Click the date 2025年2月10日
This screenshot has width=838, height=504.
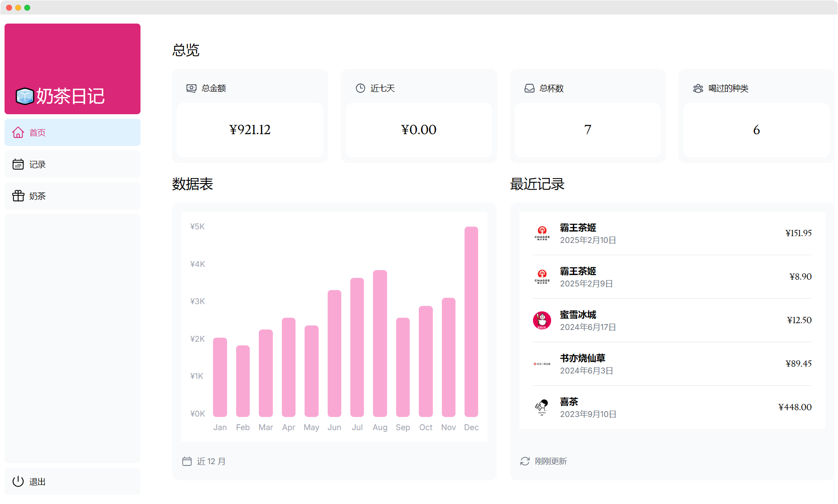pos(588,240)
